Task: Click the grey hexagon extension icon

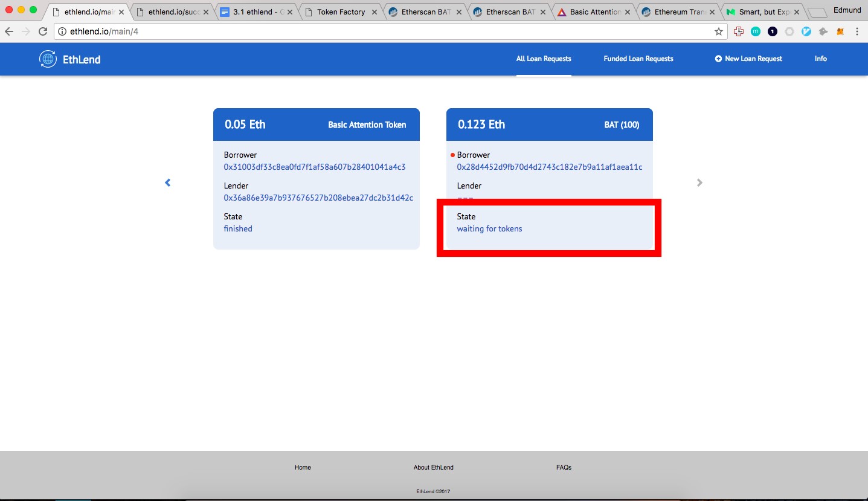Action: point(789,31)
